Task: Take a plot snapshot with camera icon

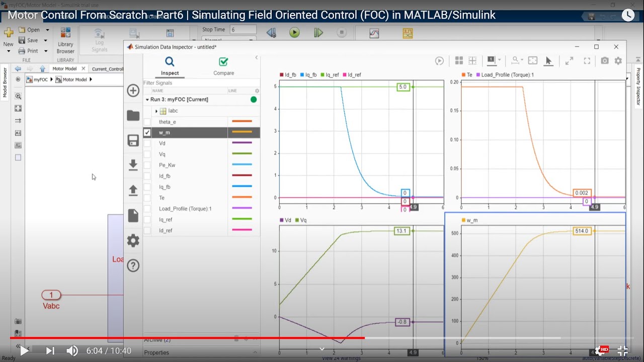Action: pyautogui.click(x=604, y=61)
